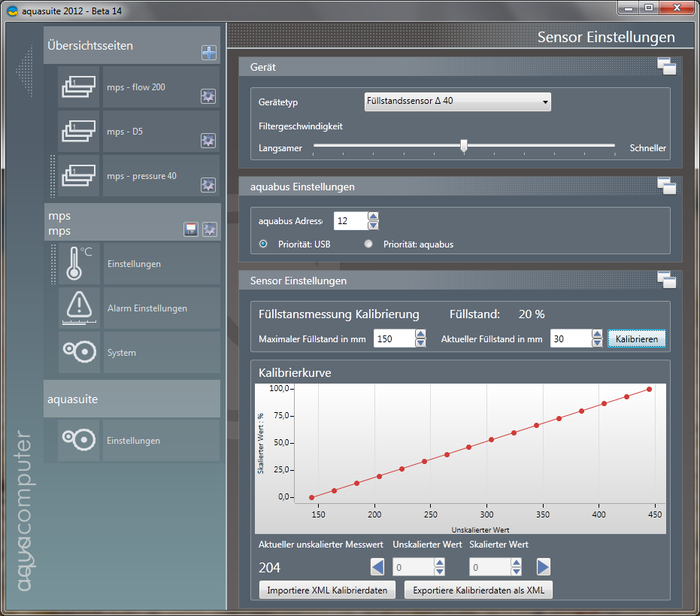Image resolution: width=700 pixels, height=616 pixels.
Task: Open settings gear for mps - flow 200
Action: [208, 96]
